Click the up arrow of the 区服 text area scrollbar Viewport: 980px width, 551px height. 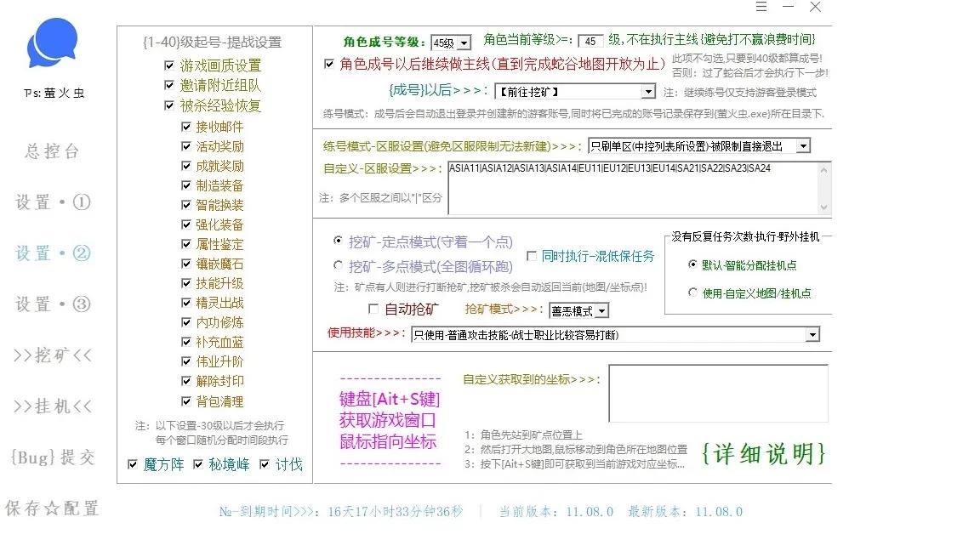click(823, 170)
